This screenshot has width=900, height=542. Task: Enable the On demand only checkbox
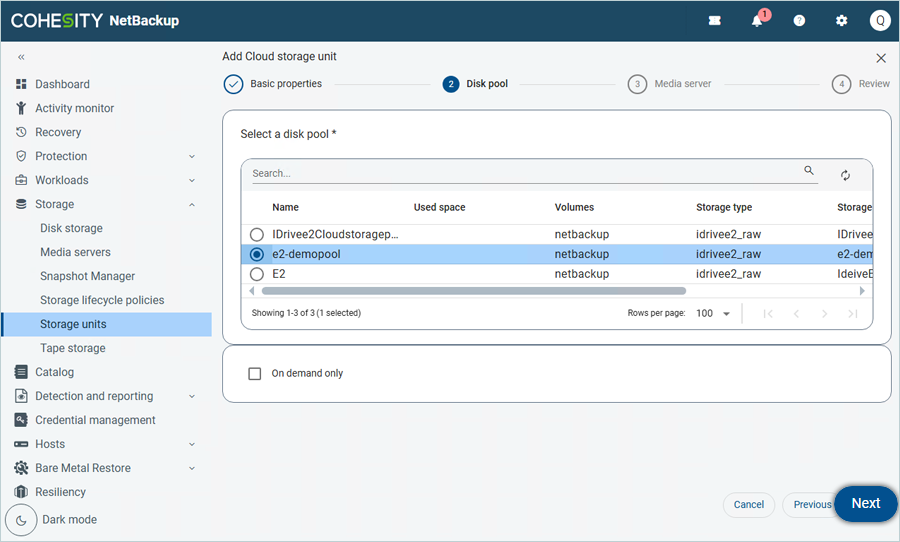click(254, 374)
